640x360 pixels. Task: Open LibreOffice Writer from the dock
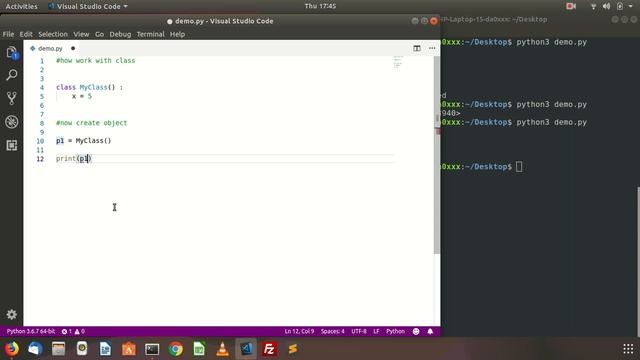coord(105,349)
